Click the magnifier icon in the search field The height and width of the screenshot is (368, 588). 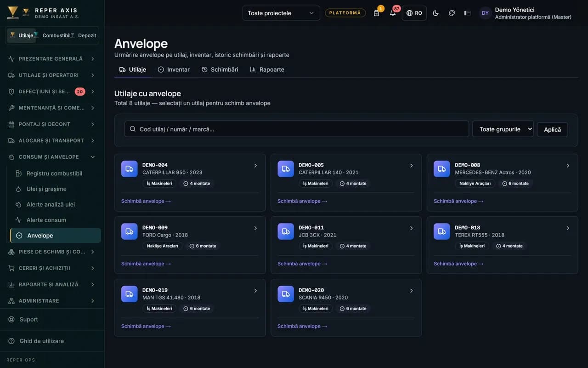pyautogui.click(x=133, y=129)
